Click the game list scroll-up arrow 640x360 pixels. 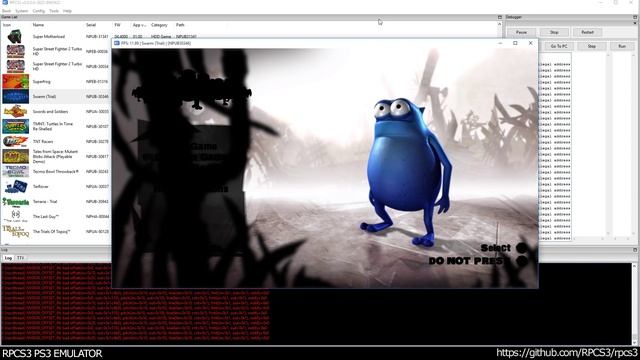499,24
